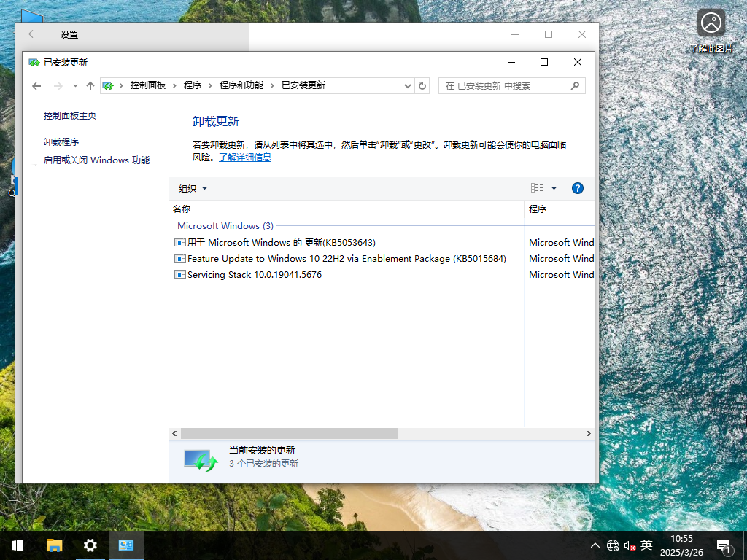Navigate back using the back arrow
The width and height of the screenshot is (747, 560).
pos(36,85)
